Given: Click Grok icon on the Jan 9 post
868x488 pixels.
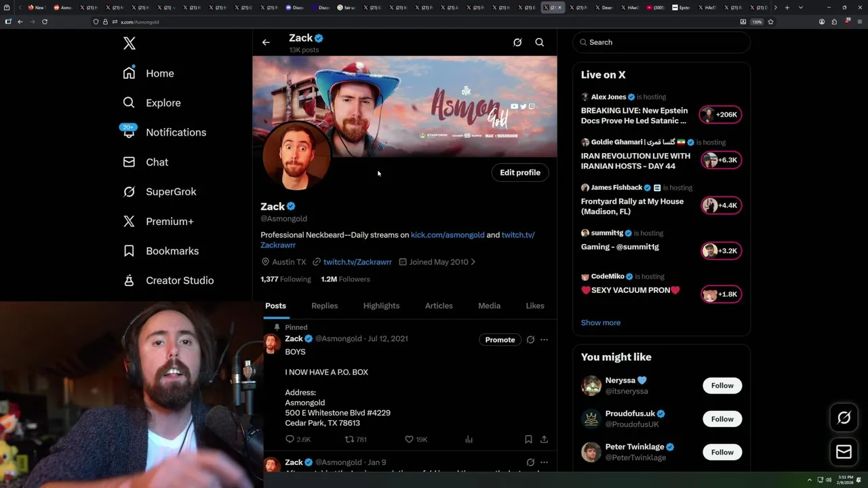Looking at the screenshot, I should [x=530, y=462].
